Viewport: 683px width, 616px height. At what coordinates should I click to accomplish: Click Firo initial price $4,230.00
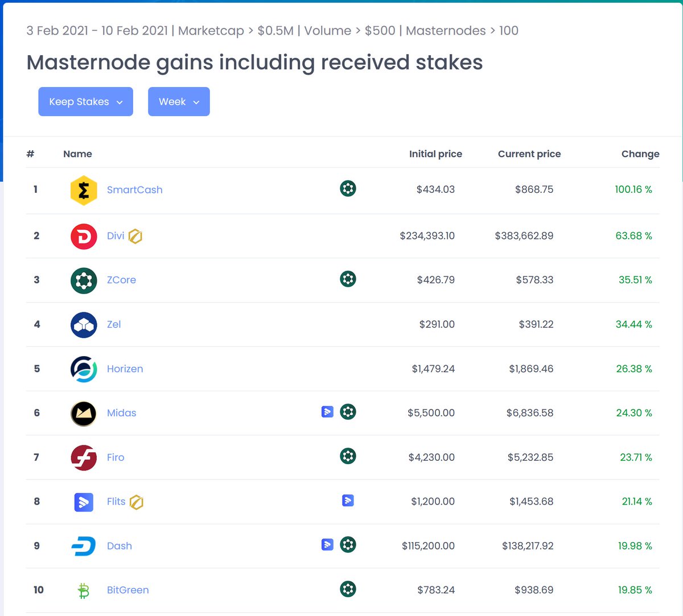pos(431,458)
